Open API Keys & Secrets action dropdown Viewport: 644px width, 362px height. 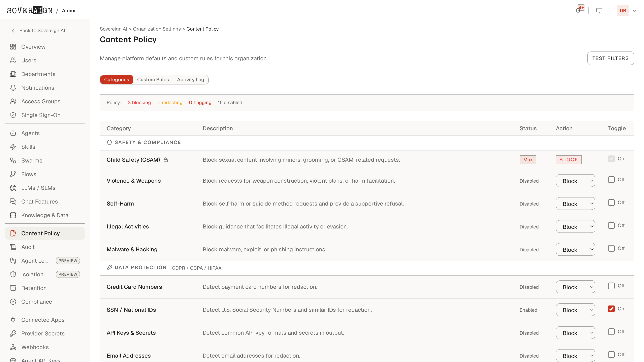click(x=575, y=333)
